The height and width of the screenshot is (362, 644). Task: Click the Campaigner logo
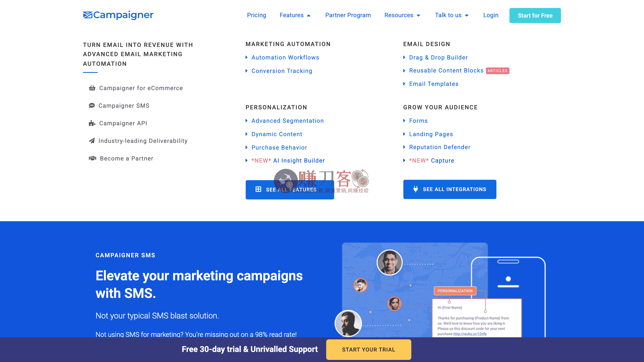[x=118, y=15]
